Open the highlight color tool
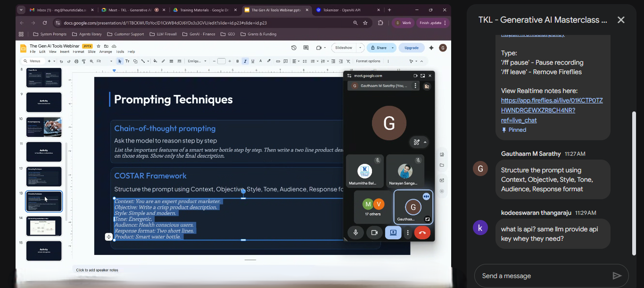The height and width of the screenshot is (288, 644). [x=269, y=61]
